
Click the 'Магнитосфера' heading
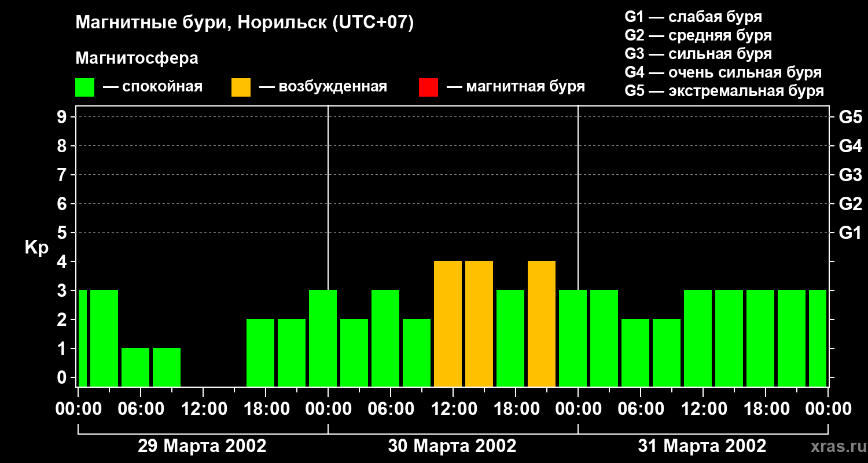(x=137, y=58)
